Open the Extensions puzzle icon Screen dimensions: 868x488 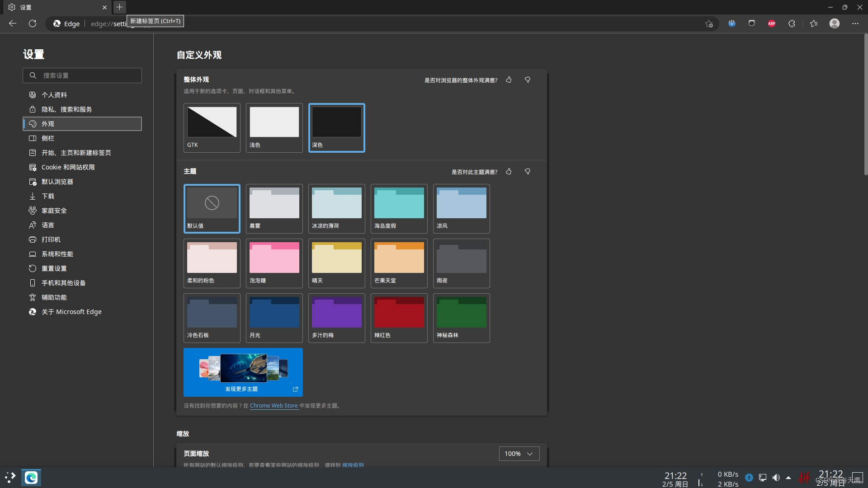[792, 23]
